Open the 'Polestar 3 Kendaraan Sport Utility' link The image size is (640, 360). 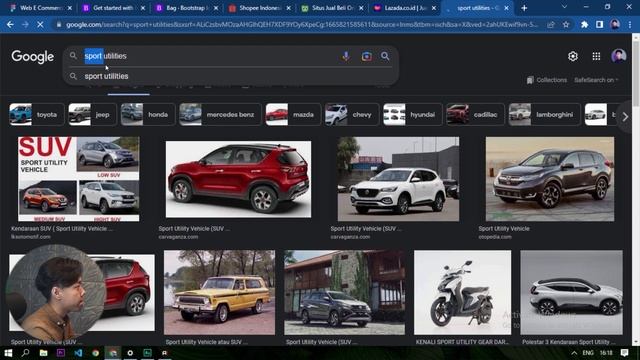(x=568, y=342)
